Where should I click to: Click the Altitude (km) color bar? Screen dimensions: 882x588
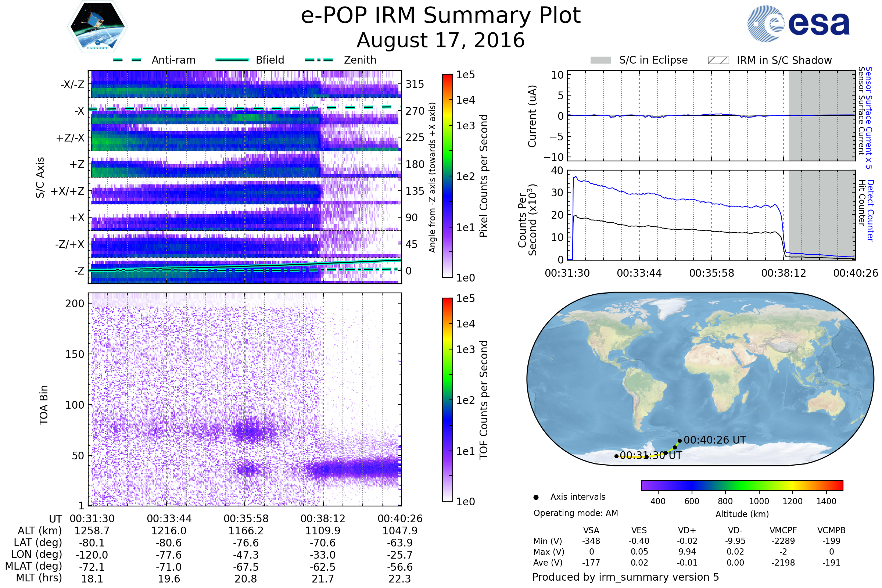pyautogui.click(x=742, y=485)
